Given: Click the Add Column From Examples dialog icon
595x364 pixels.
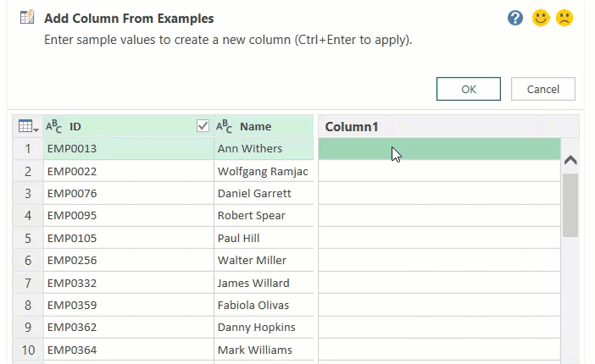Looking at the screenshot, I should pos(26,18).
